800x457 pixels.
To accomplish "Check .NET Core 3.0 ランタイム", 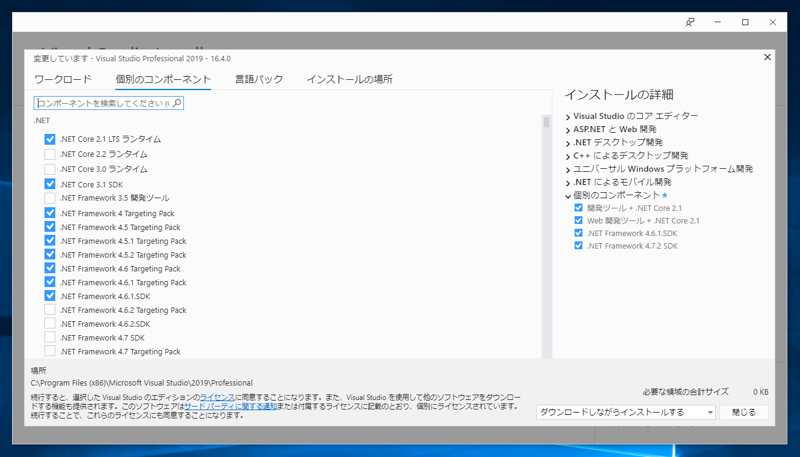I will [49, 169].
